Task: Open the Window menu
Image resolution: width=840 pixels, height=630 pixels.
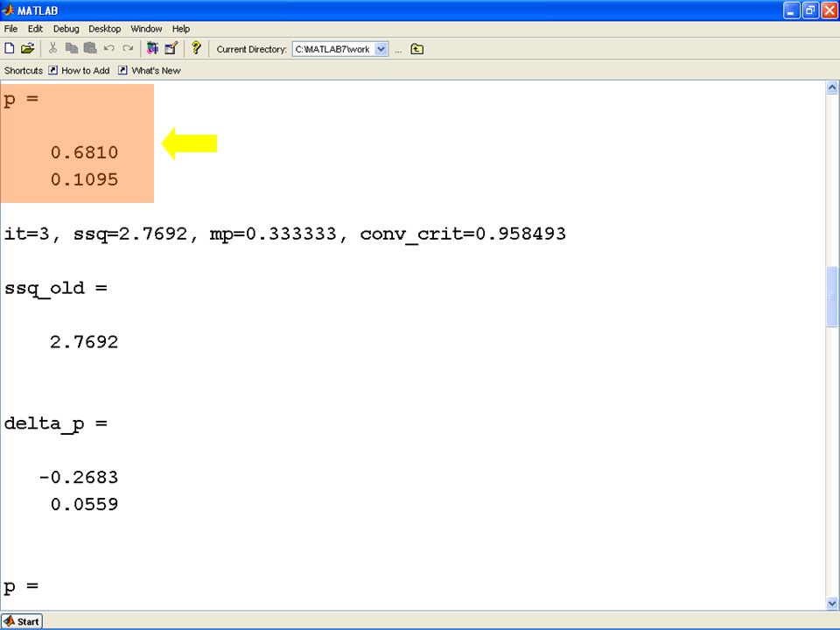Action: tap(146, 29)
